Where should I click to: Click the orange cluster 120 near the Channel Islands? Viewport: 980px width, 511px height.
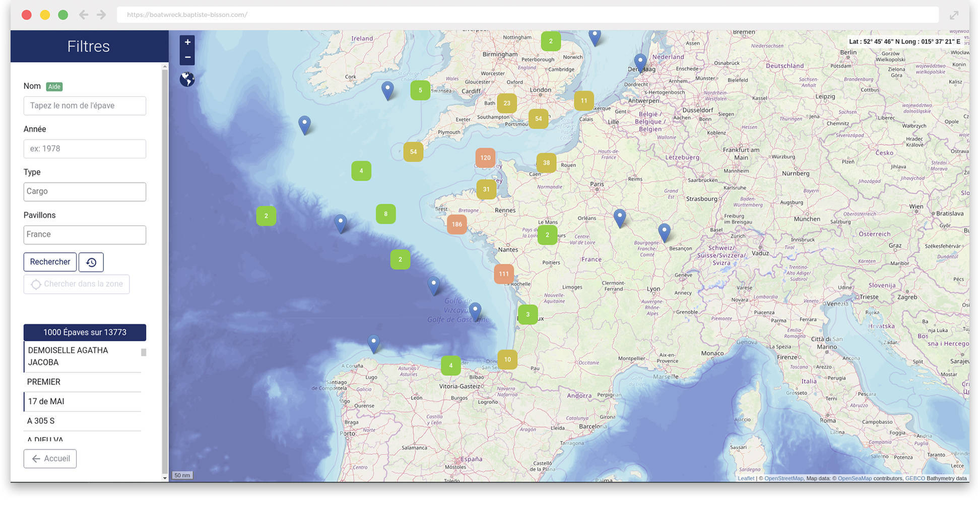[485, 158]
